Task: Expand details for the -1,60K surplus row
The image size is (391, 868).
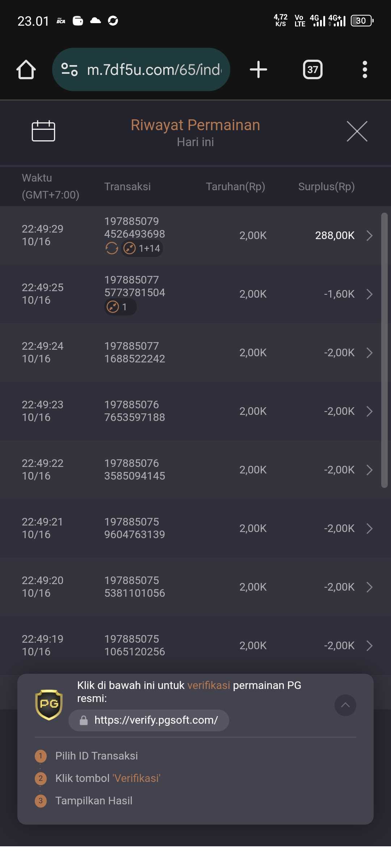Action: 369,294
